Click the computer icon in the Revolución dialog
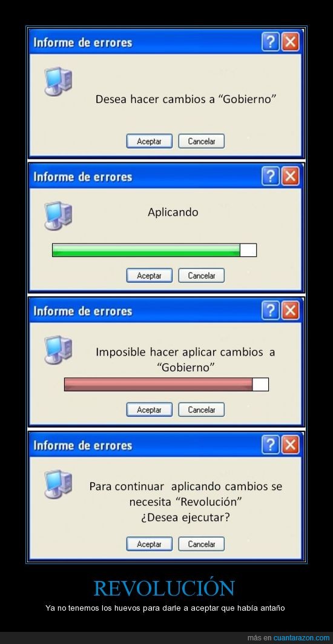The width and height of the screenshot is (333, 644). (x=58, y=484)
